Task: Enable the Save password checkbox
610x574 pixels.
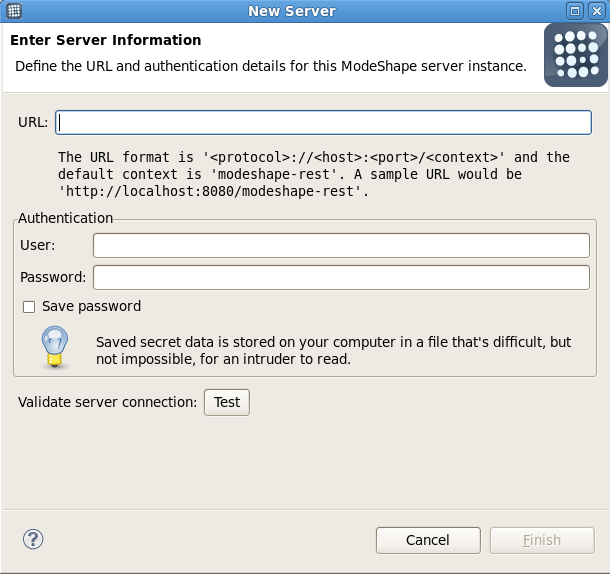Action: coord(29,307)
